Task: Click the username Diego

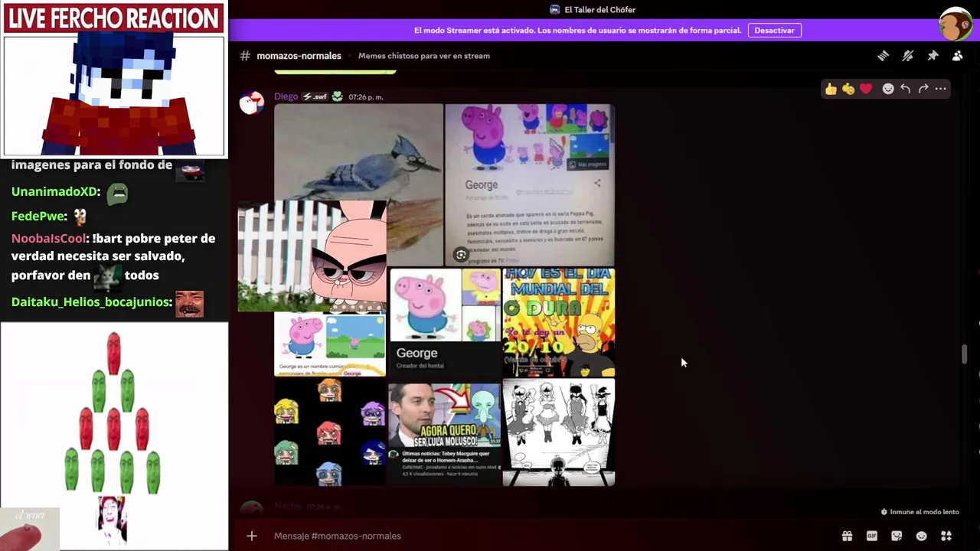Action: click(286, 96)
